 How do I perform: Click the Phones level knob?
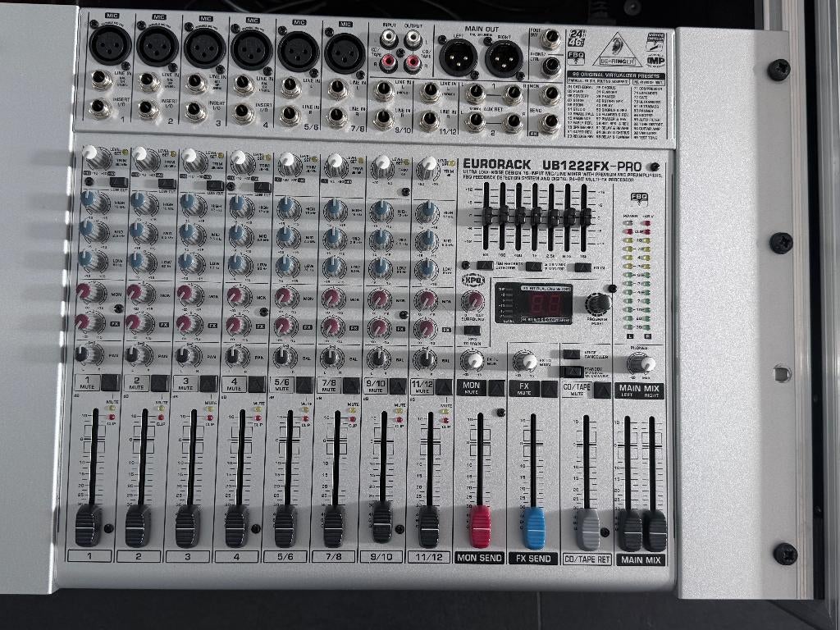639,363
